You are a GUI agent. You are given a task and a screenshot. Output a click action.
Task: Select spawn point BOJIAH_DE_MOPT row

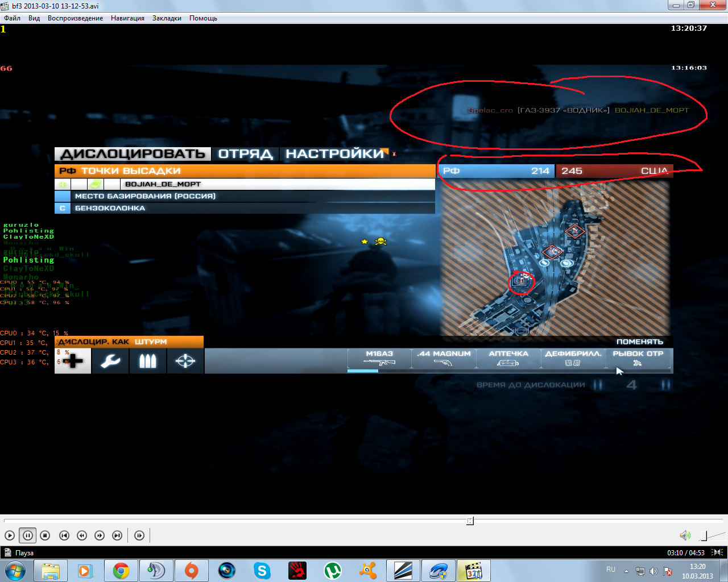coord(245,184)
